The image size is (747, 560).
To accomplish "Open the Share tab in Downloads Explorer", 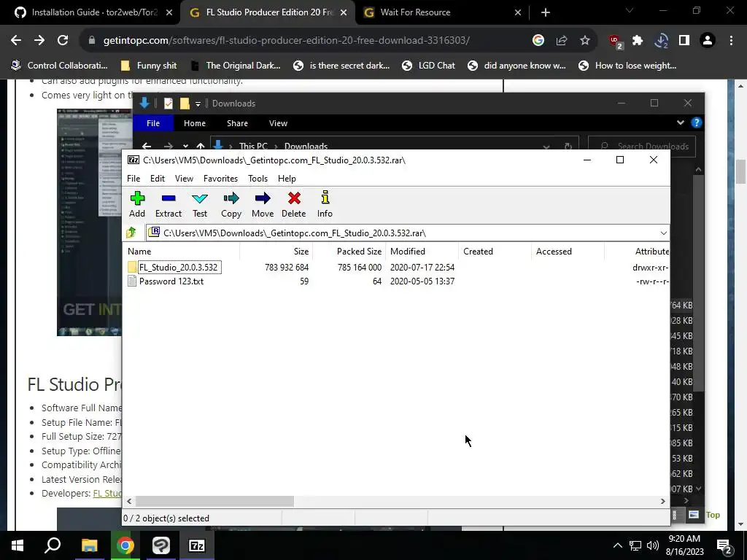I will [237, 123].
